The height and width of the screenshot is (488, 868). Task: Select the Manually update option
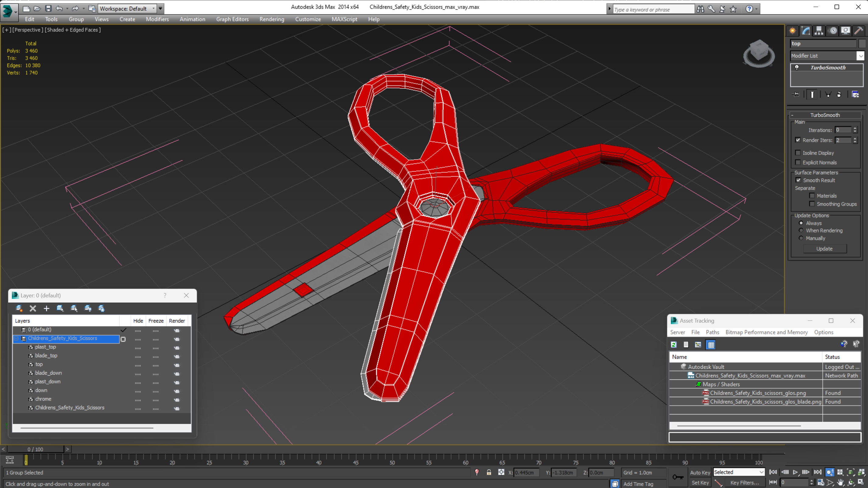pos(801,238)
